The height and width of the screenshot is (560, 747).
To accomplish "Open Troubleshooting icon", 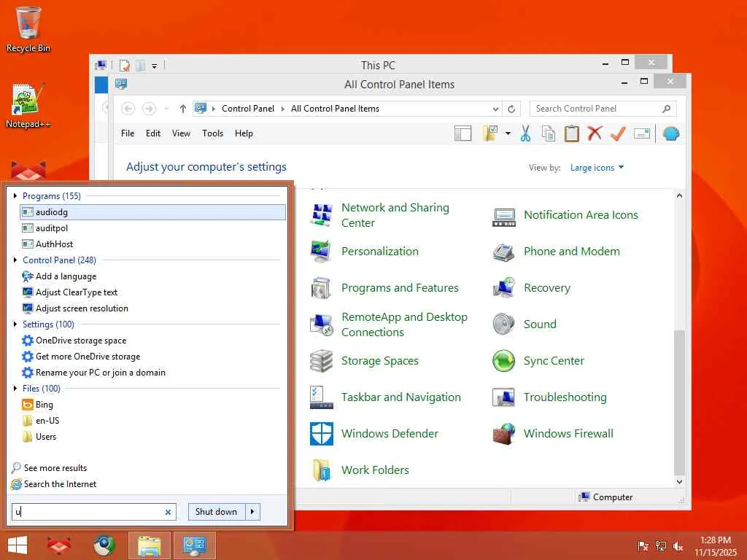I will tap(503, 397).
